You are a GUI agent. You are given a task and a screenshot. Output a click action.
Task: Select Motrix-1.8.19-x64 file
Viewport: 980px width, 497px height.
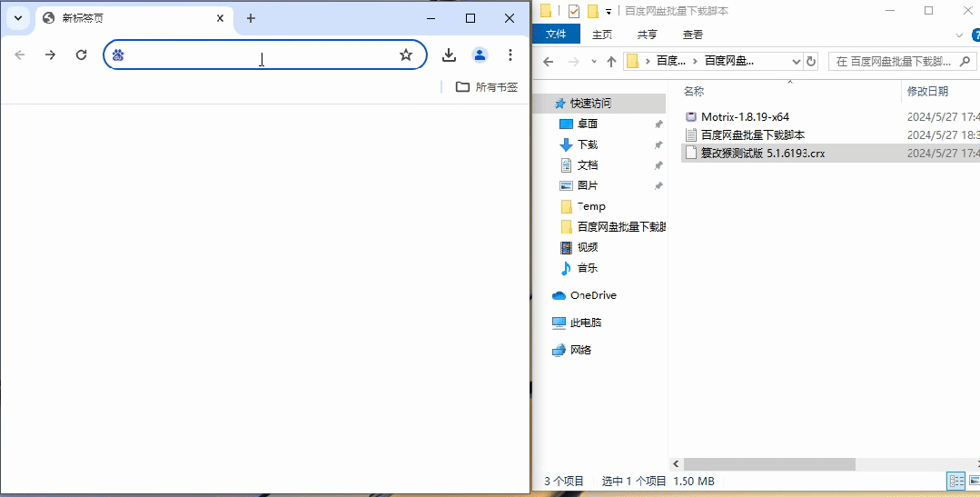[745, 116]
